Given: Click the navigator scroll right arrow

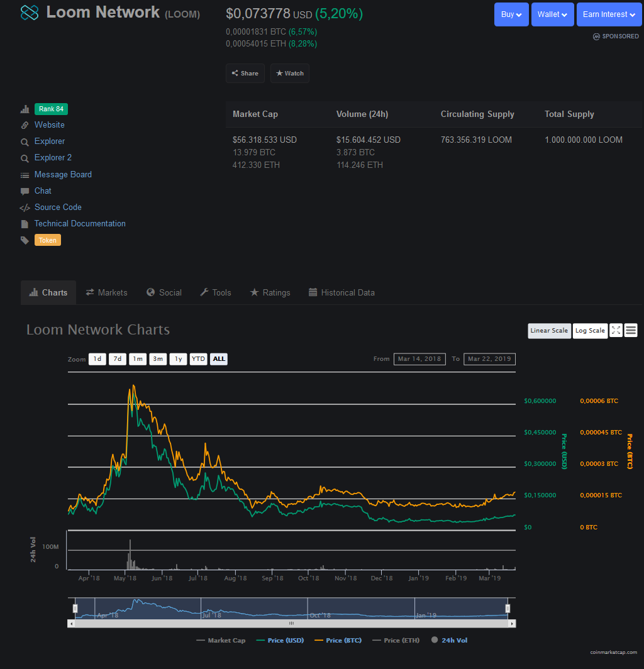Looking at the screenshot, I should click(x=512, y=624).
